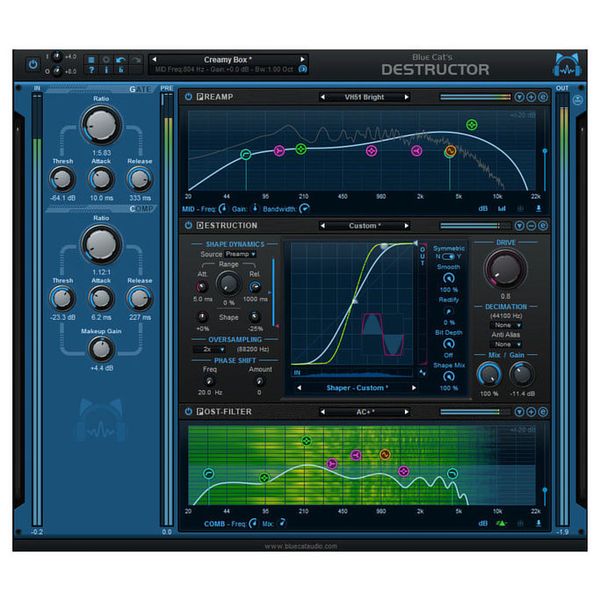Click the Smooth knob showing 100 %
This screenshot has height=600, width=600.
pos(448,278)
